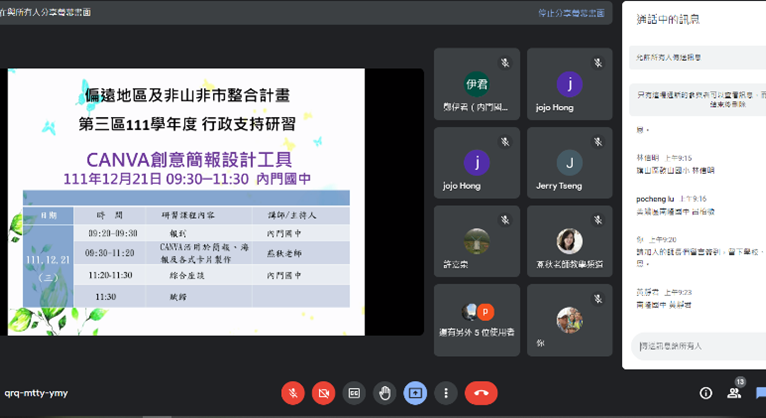This screenshot has height=418, width=766.
Task: Click slide heading 偏遠地區及非山非市整合計畫
Action: point(187,95)
